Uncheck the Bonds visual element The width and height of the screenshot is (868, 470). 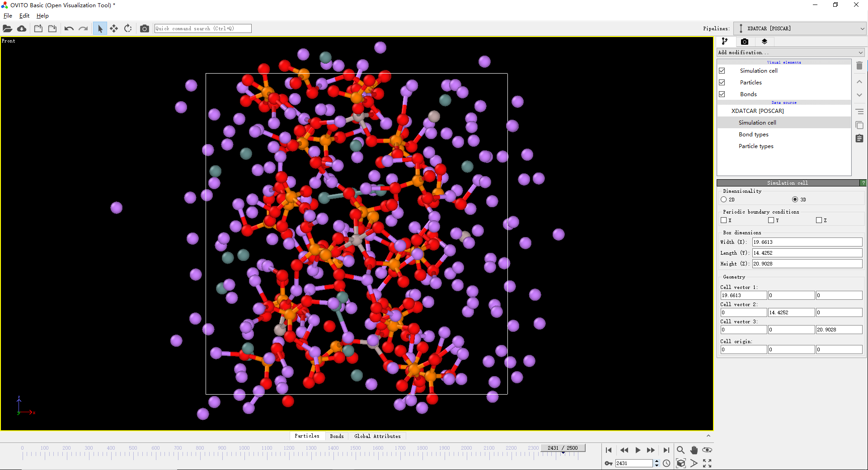coord(722,94)
